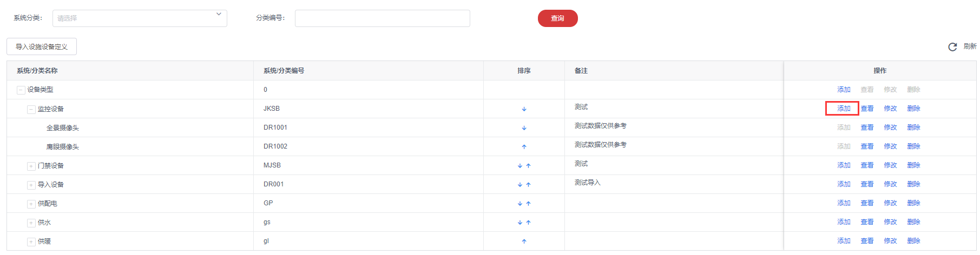Move 全景摄像头 row down in sort order
The height and width of the screenshot is (255, 980).
524,128
